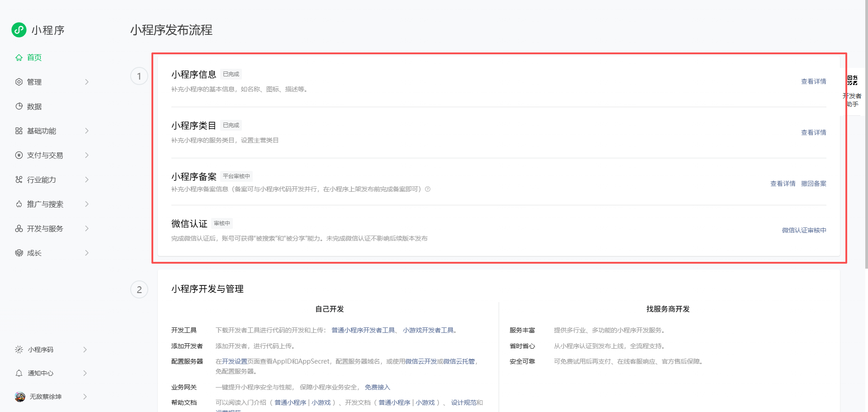Click the 微信认证 heading
The image size is (868, 412).
click(x=189, y=223)
